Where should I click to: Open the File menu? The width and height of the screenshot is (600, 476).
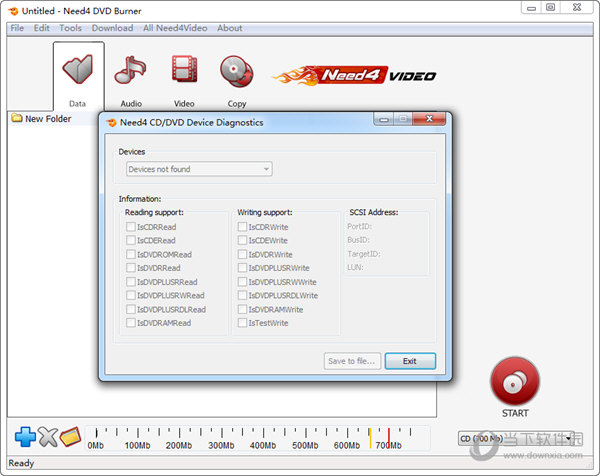(x=17, y=28)
